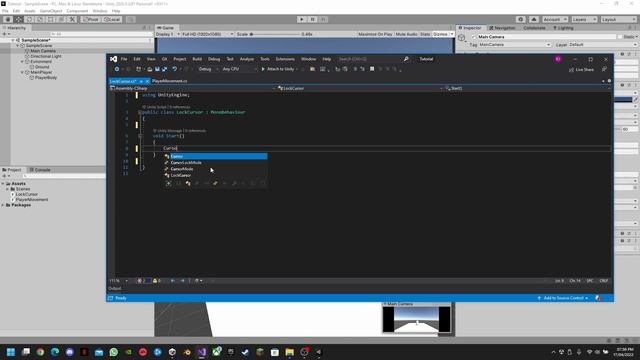The height and width of the screenshot is (360, 640).
Task: Open the Layers dropdown in Unity
Action: (x=584, y=19)
